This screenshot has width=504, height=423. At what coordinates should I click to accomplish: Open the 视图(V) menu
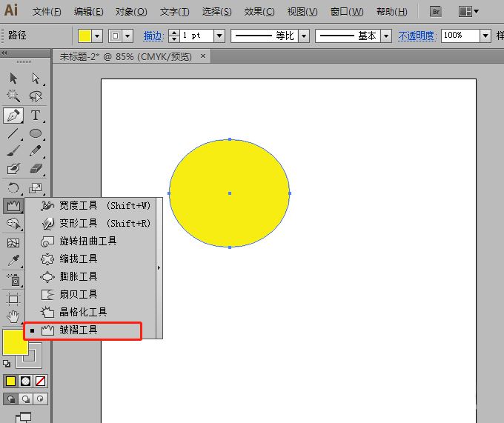pyautogui.click(x=302, y=12)
